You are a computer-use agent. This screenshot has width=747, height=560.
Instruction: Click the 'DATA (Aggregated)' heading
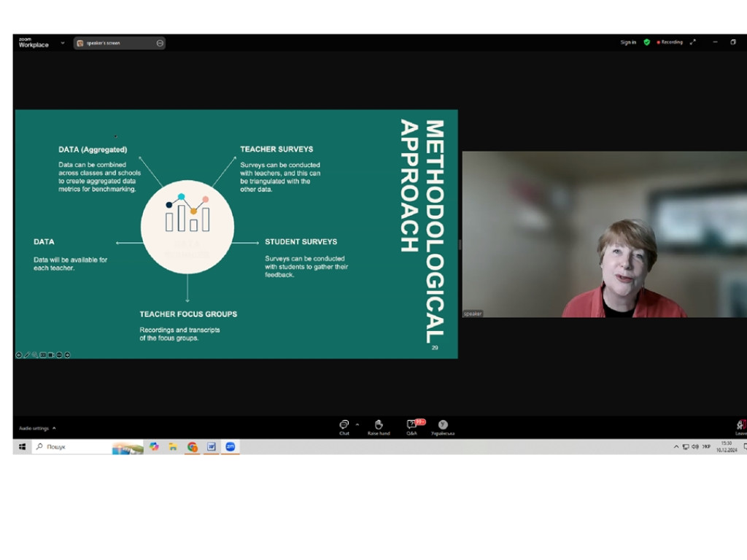click(93, 149)
